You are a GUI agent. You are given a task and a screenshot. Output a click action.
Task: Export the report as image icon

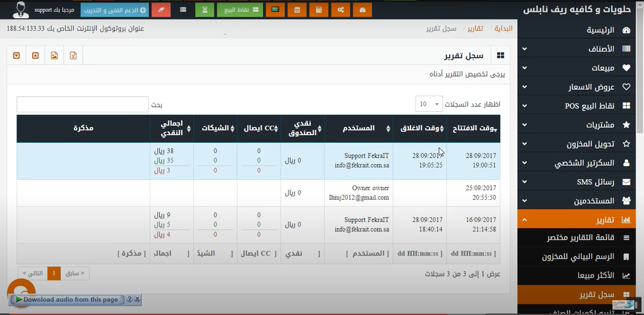tap(54, 55)
